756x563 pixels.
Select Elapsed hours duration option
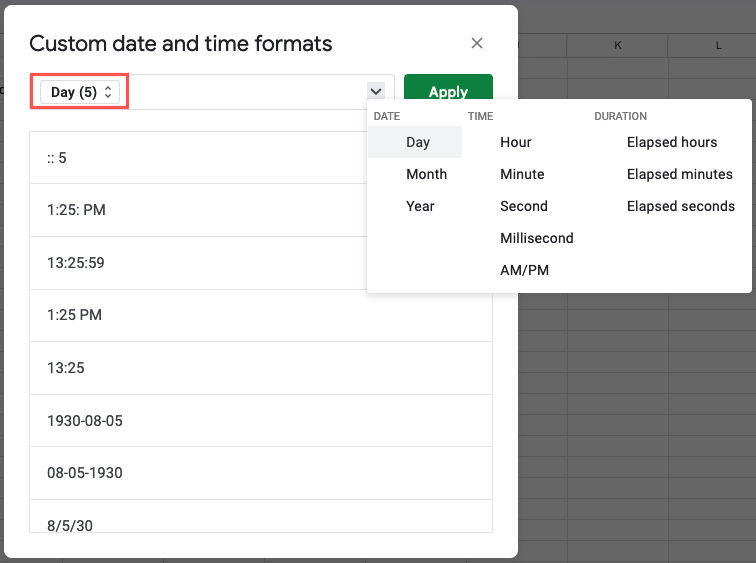[x=672, y=142]
